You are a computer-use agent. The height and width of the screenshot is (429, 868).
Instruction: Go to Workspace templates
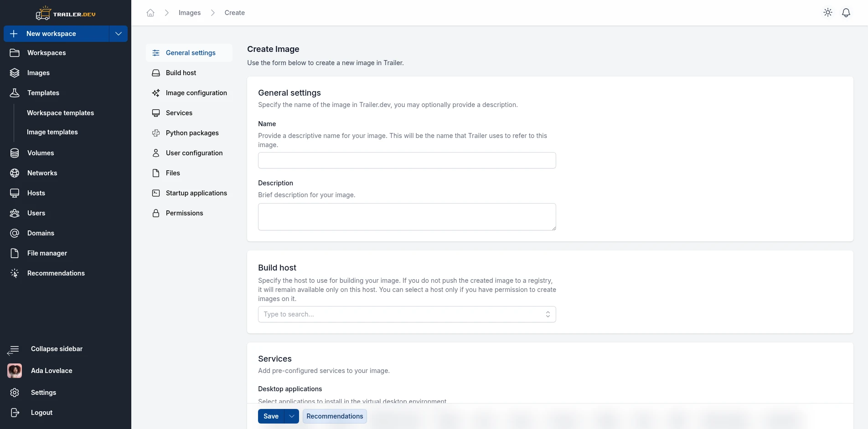point(60,113)
